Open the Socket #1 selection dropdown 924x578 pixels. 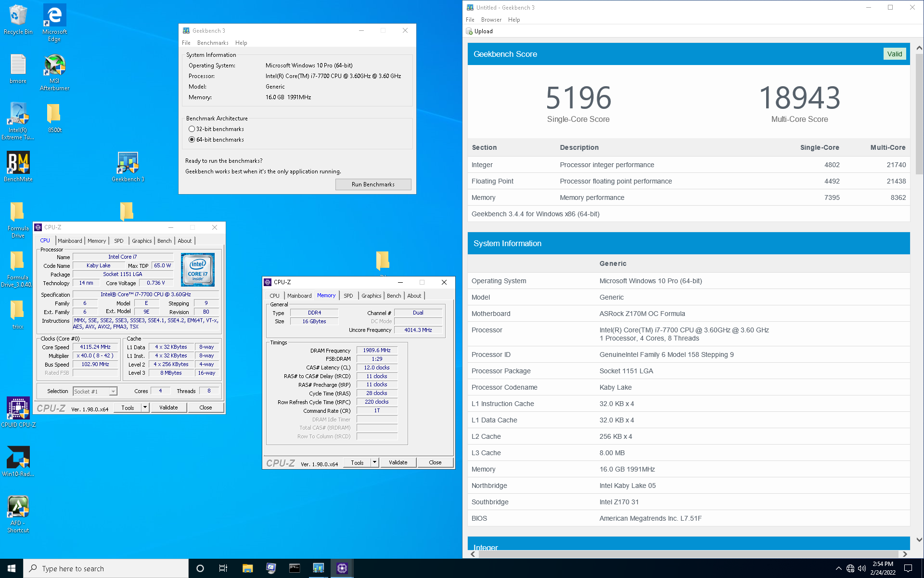click(x=95, y=392)
